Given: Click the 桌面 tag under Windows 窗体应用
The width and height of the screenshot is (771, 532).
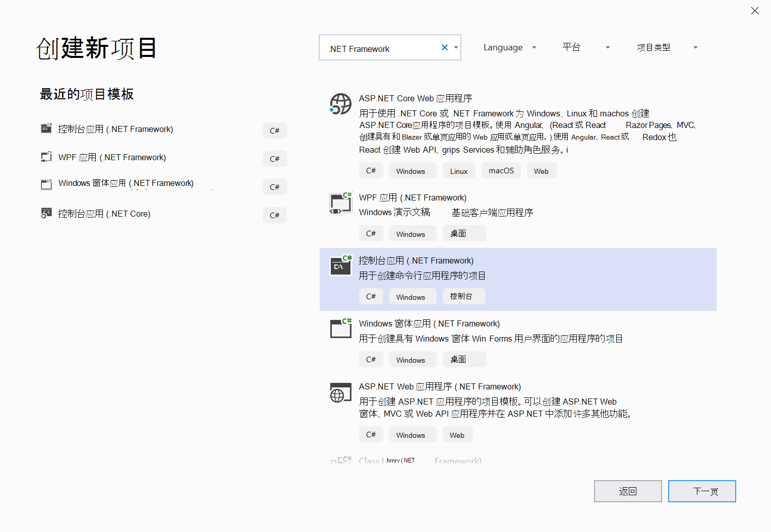Looking at the screenshot, I should 464,359.
